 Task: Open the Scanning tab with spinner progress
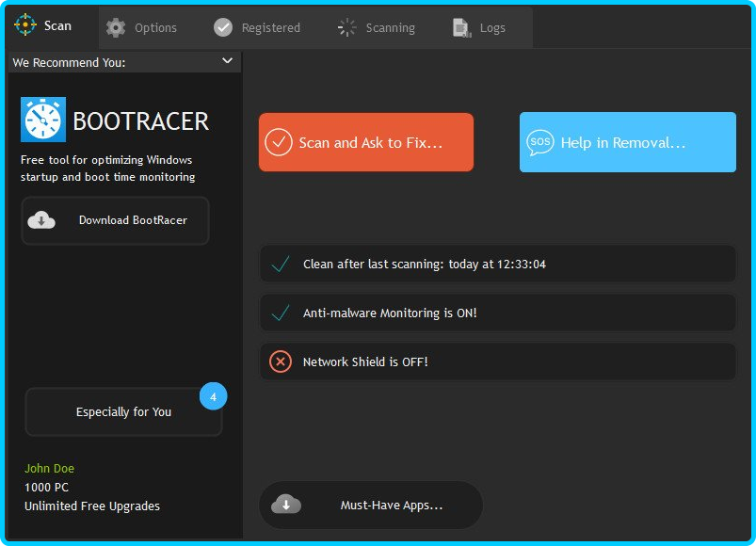point(377,27)
